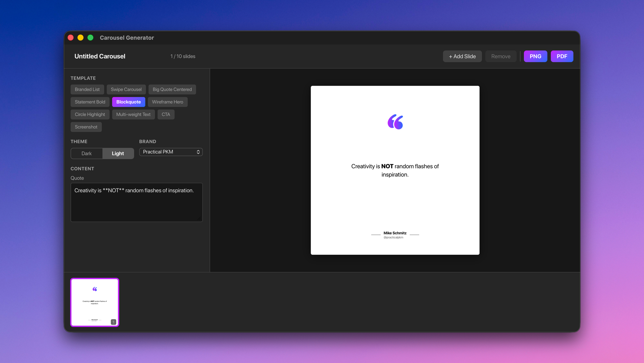Switch to the CTA template
The width and height of the screenshot is (644, 363).
166,114
